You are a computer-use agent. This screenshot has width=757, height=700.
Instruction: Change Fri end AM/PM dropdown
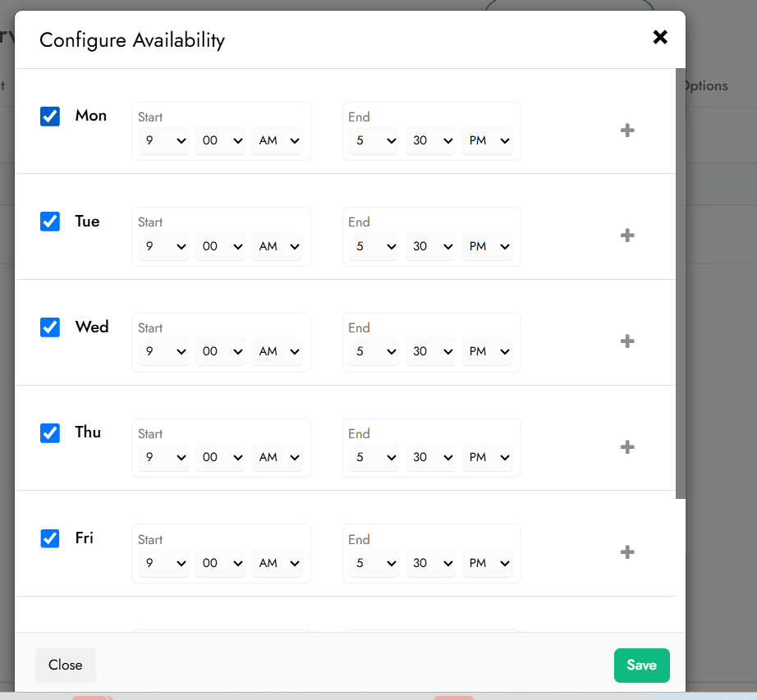(487, 562)
